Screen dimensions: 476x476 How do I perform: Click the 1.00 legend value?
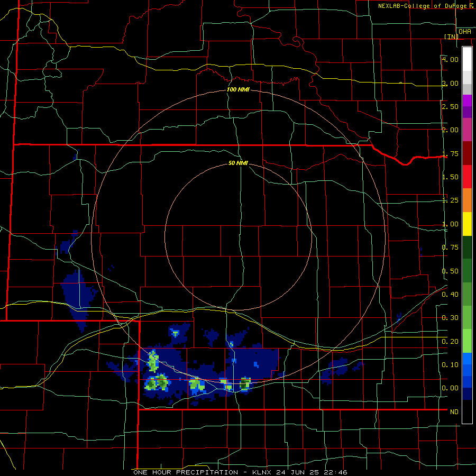[x=450, y=224]
